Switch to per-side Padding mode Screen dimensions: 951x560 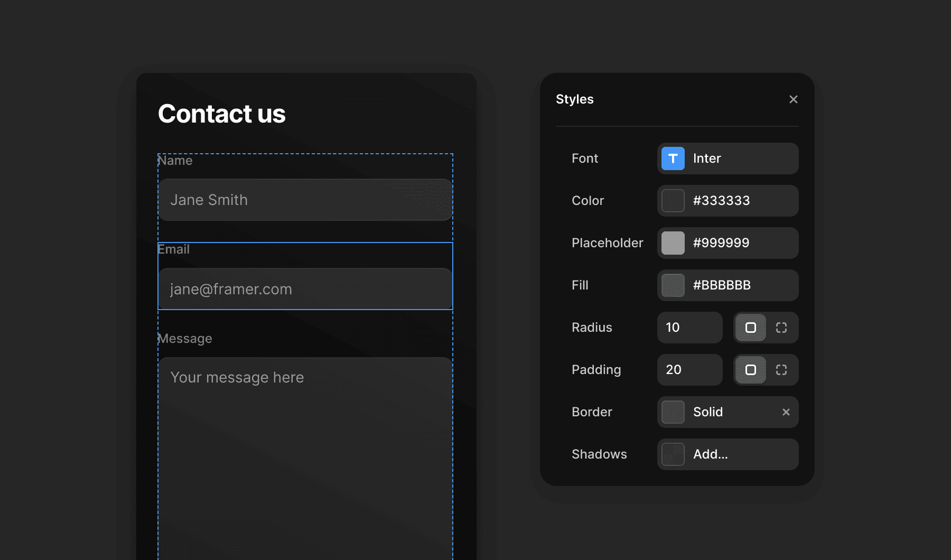click(x=781, y=370)
